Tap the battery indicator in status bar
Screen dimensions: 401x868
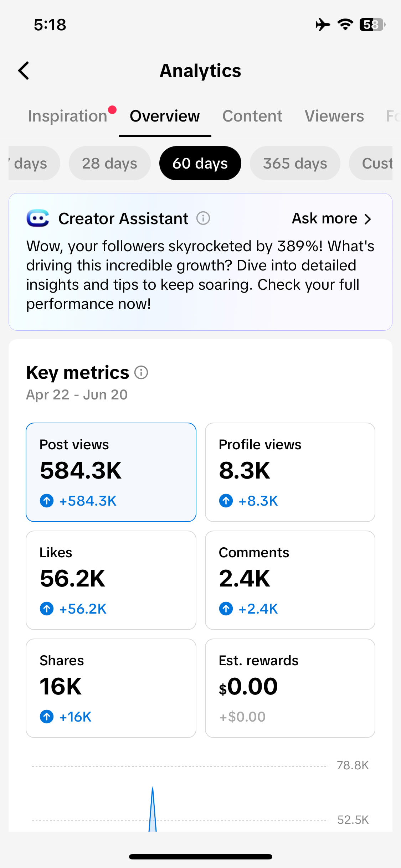point(372,25)
